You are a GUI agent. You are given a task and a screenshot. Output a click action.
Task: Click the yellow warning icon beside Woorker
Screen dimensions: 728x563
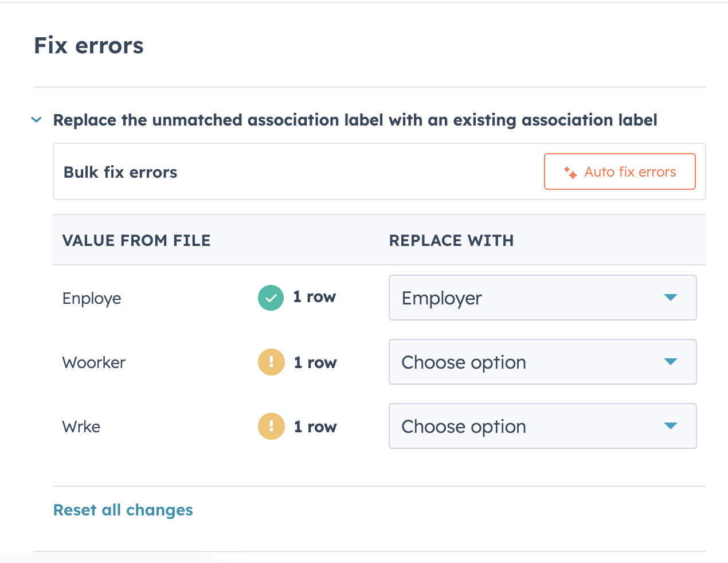coord(271,362)
